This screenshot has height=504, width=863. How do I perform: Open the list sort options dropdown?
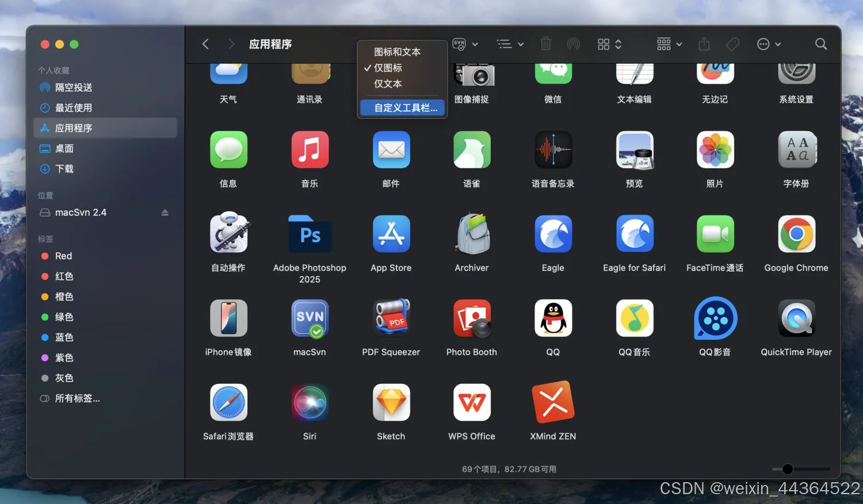pyautogui.click(x=510, y=44)
